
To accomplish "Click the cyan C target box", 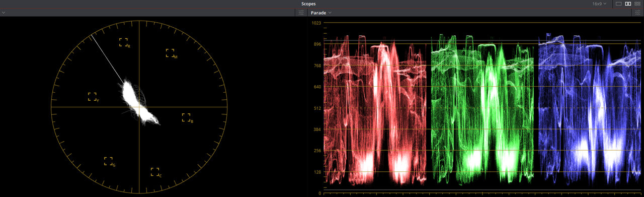I will point(155,172).
